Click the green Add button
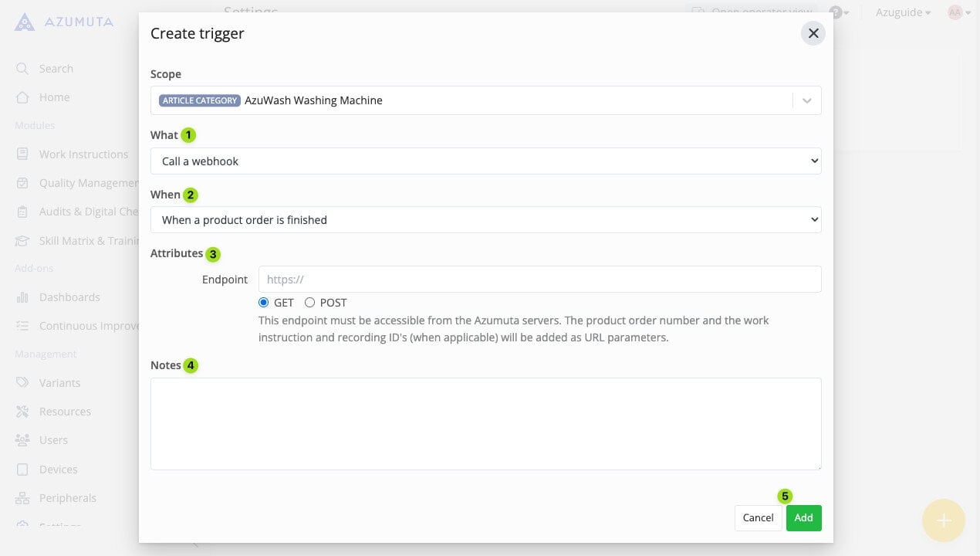The height and width of the screenshot is (556, 980). 803,518
